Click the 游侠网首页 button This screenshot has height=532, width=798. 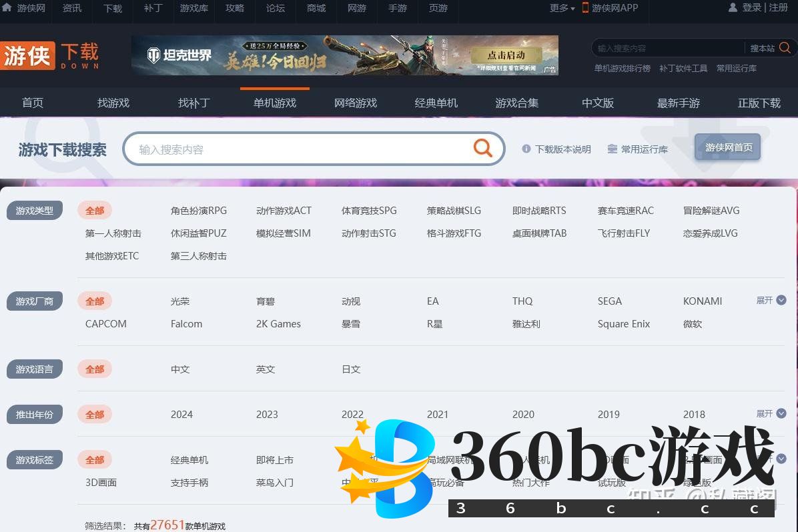728,147
